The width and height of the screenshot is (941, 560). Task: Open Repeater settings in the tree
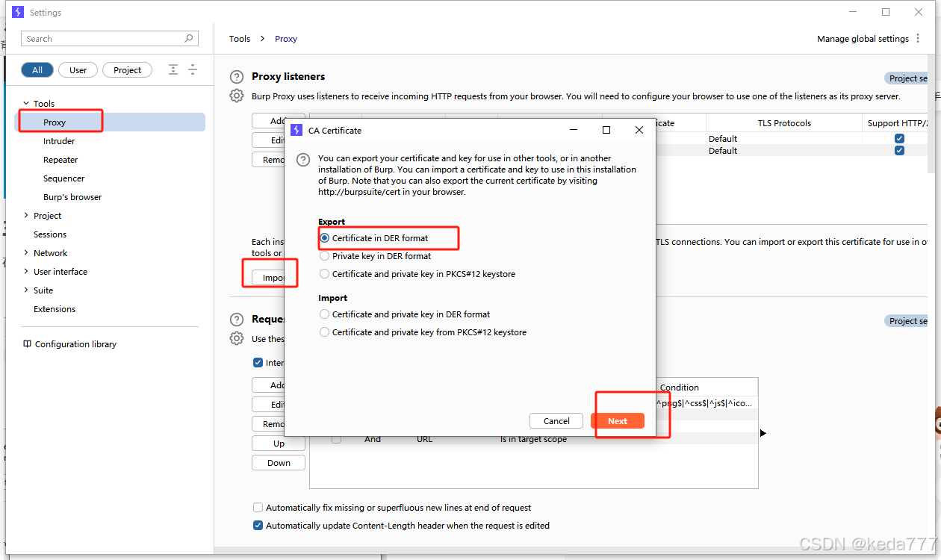click(x=60, y=160)
